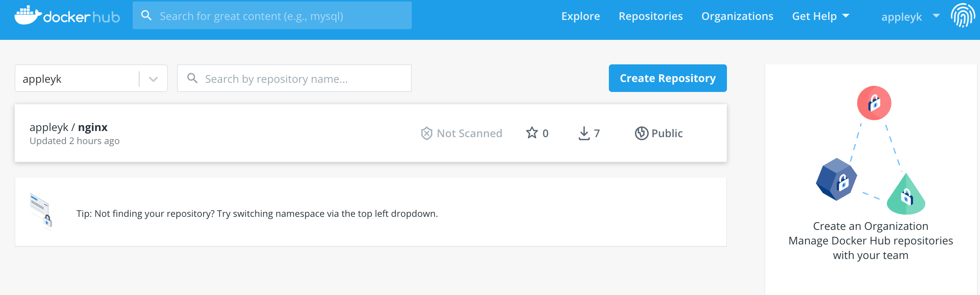Click the 'Tip: Not finding your repository?' text
Screen dimensions: 980x295
(x=257, y=213)
